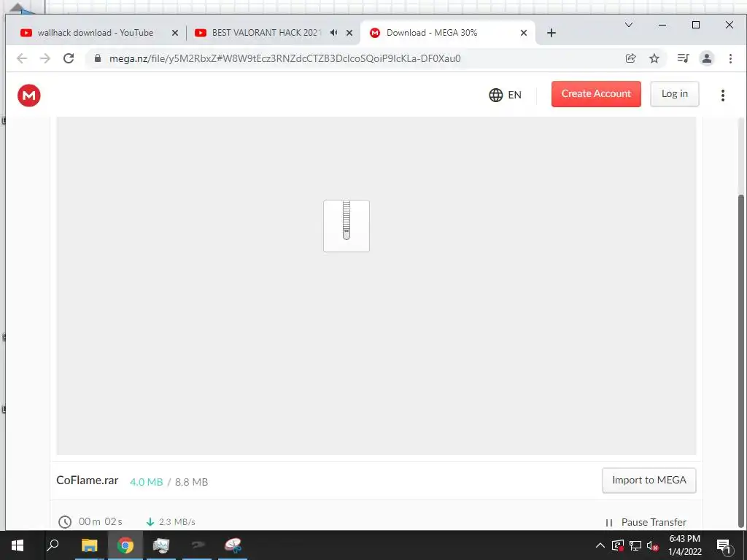Screen dimensions: 747x560
Task: Show hidden system tray icons
Action: pos(600,545)
